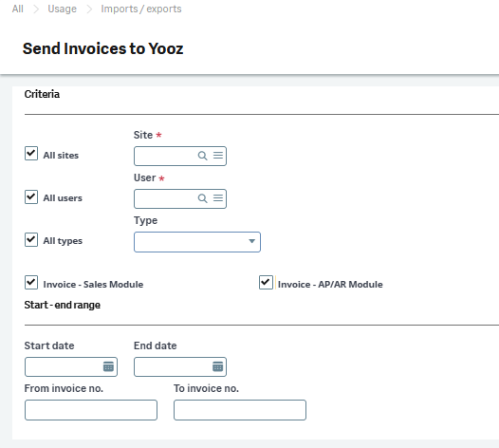
Task: Click the magnifier icon in User field
Action: pyautogui.click(x=202, y=198)
